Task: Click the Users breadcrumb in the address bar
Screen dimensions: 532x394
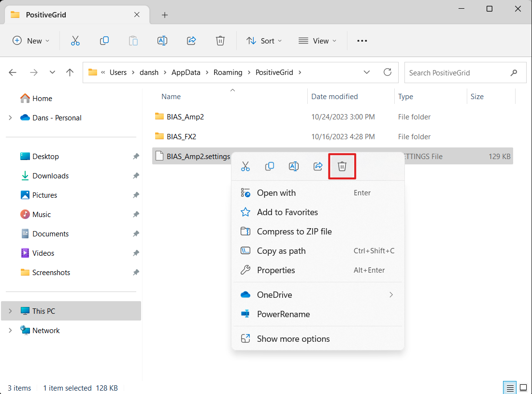Action: click(118, 73)
